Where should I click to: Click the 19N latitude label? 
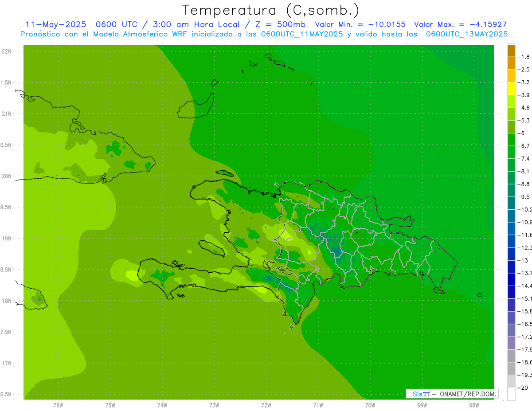(7, 239)
